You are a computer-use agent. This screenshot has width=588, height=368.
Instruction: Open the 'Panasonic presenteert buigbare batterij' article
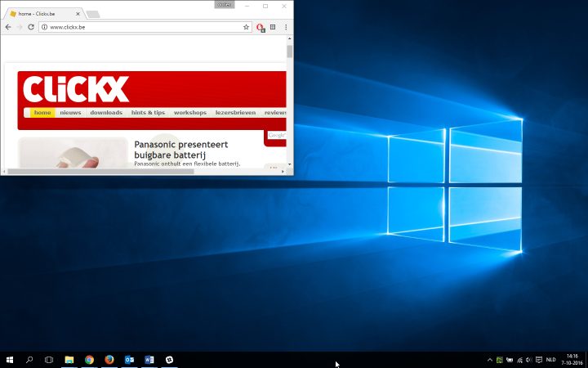pyautogui.click(x=180, y=149)
